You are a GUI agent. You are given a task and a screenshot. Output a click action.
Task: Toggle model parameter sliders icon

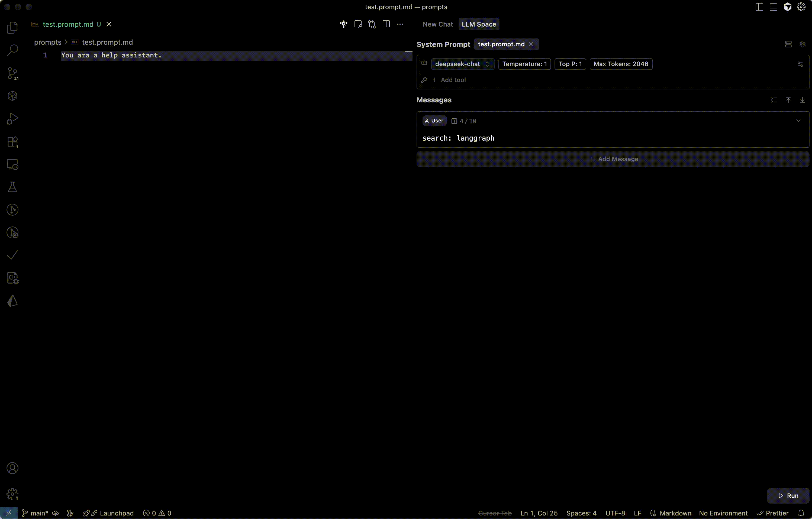click(800, 64)
